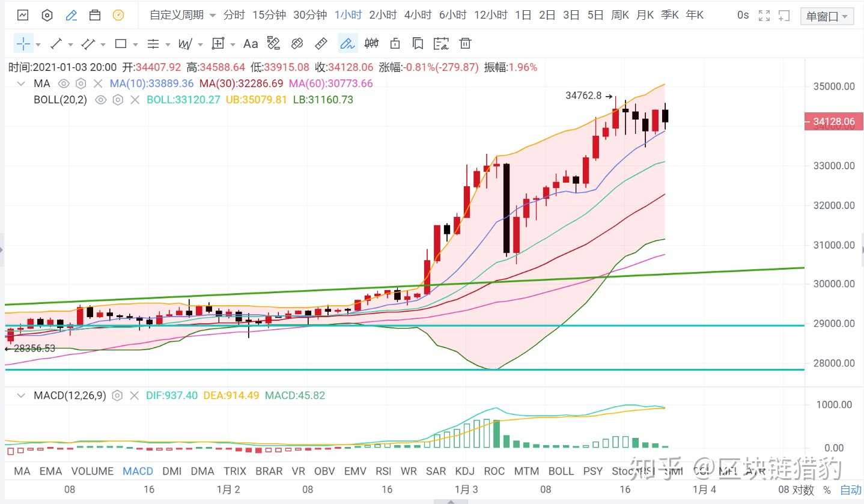Toggle the lock drawings icon

395,43
